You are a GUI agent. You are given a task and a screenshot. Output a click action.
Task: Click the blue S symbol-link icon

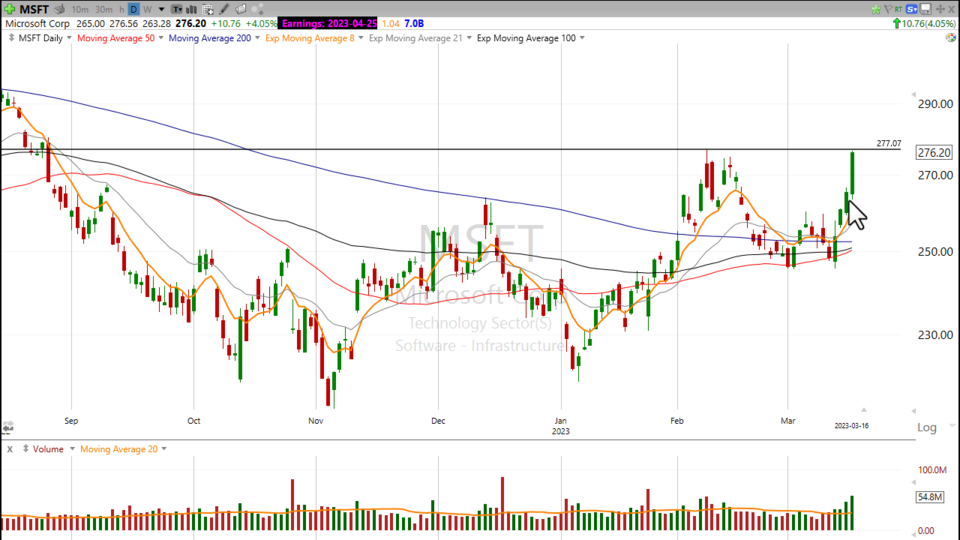pos(911,9)
